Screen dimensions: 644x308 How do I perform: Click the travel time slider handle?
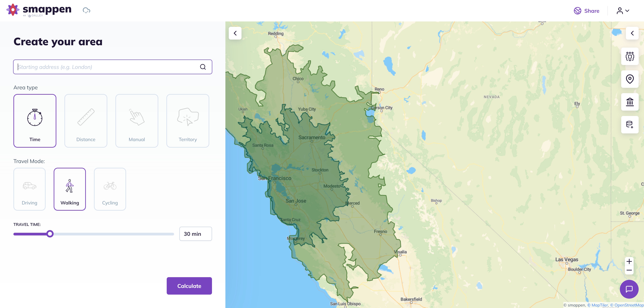coord(50,234)
